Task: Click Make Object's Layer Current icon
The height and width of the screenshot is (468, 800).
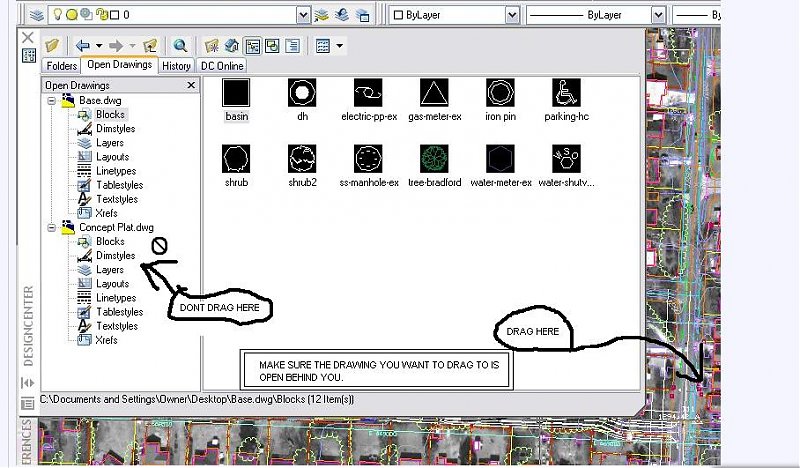Action: (321, 15)
